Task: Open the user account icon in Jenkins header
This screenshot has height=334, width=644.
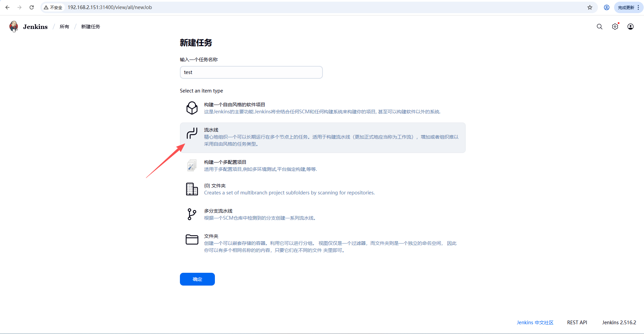Action: (x=630, y=27)
